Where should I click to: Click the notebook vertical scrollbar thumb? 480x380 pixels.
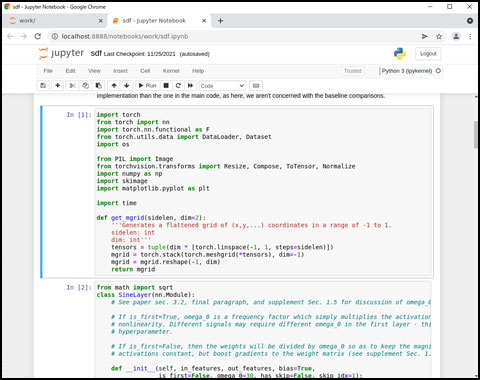tap(476, 135)
